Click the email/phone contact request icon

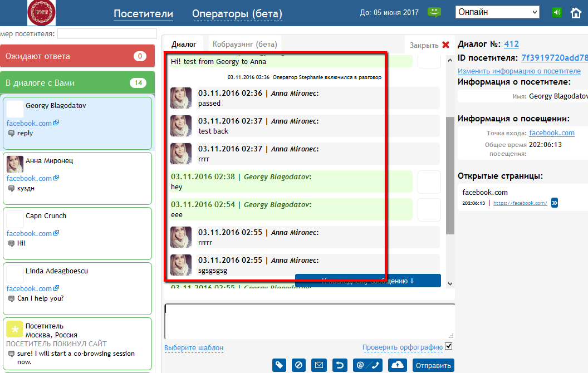(367, 365)
